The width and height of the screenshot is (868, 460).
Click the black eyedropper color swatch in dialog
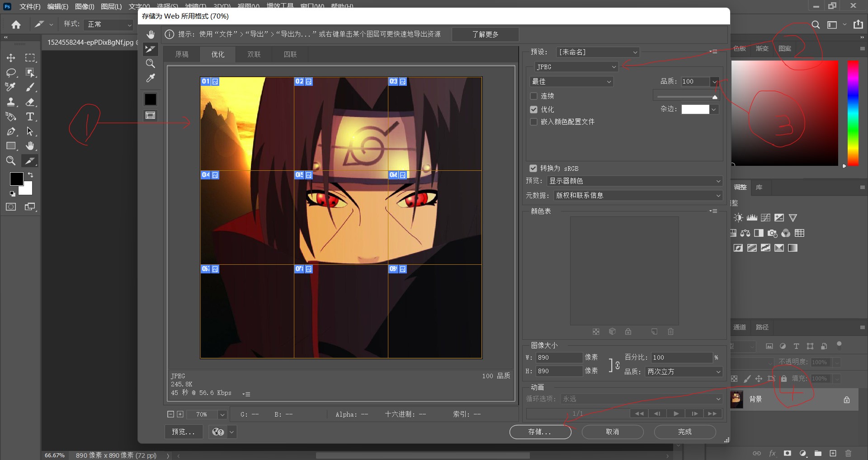(x=151, y=99)
